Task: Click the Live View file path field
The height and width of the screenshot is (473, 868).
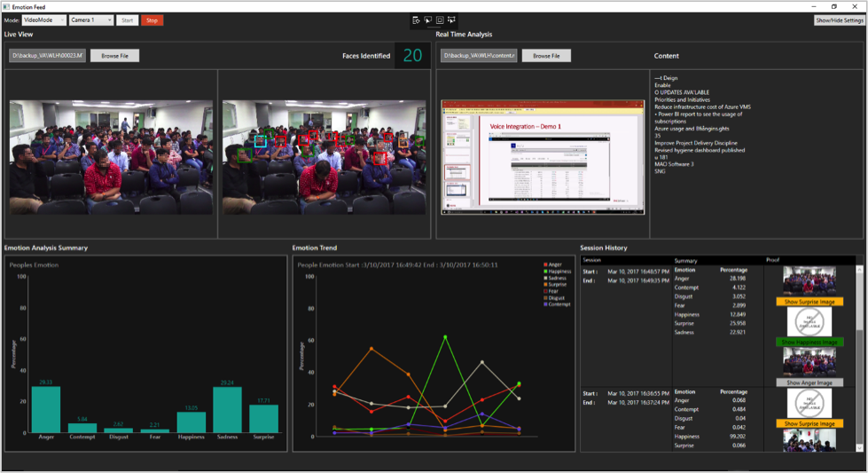Action: 47,55
